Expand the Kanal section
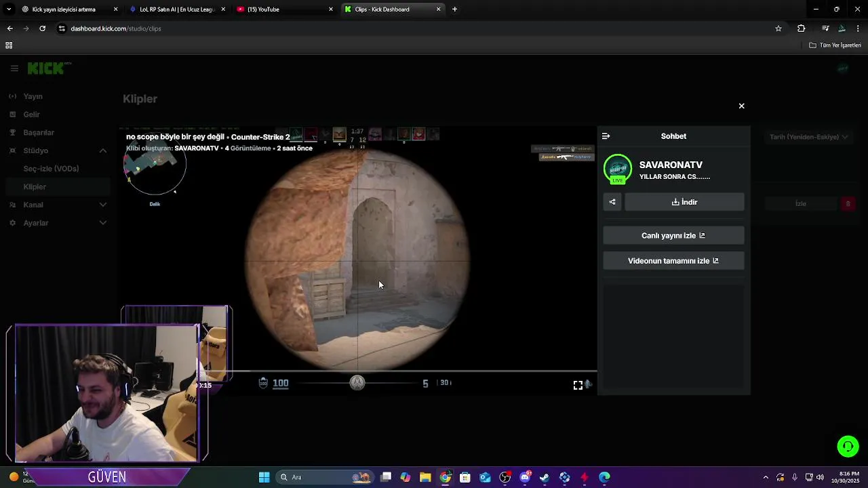The height and width of the screenshot is (488, 868). (103, 205)
